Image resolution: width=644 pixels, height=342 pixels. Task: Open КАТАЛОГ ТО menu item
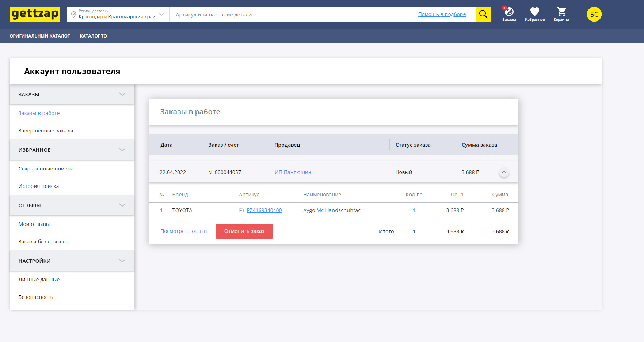click(x=94, y=36)
